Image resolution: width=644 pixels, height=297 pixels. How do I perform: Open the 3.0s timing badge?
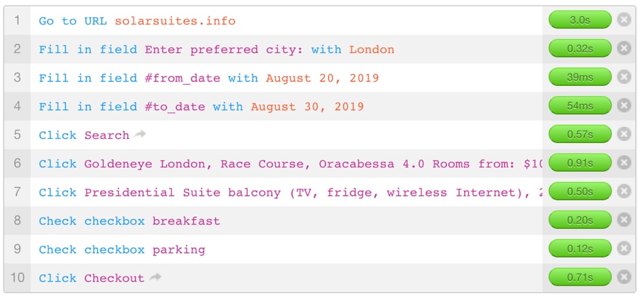point(580,20)
